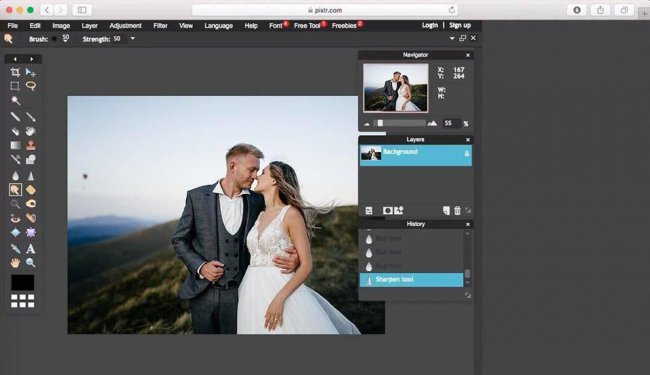650x375 pixels.
Task: Select the Zoom magnifier tool
Action: tap(31, 262)
